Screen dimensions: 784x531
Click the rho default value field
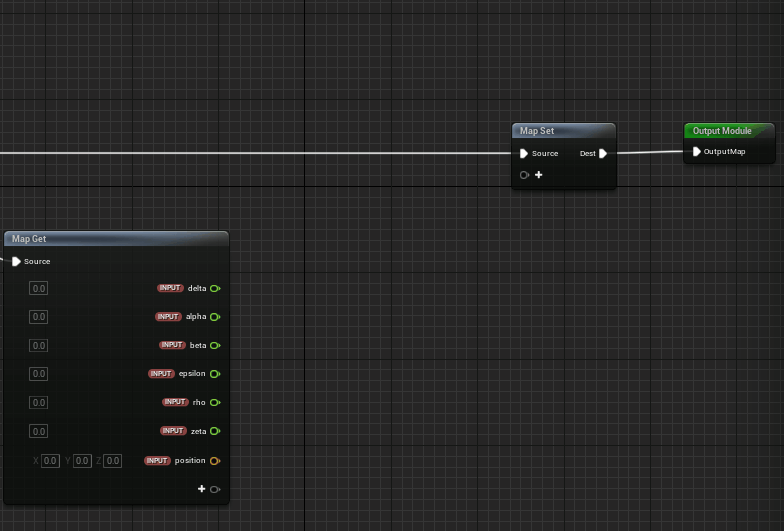(x=38, y=402)
